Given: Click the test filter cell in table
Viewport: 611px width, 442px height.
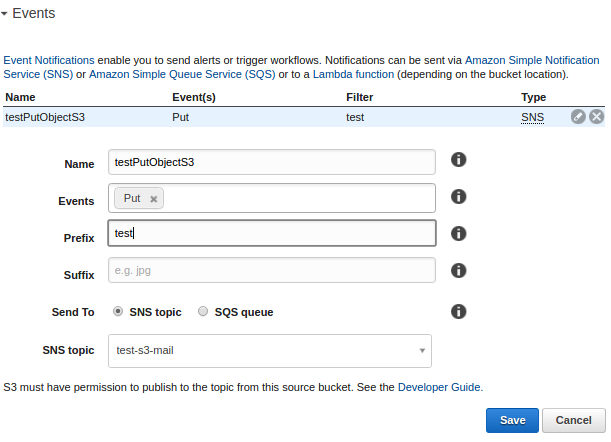Looking at the screenshot, I should [355, 117].
